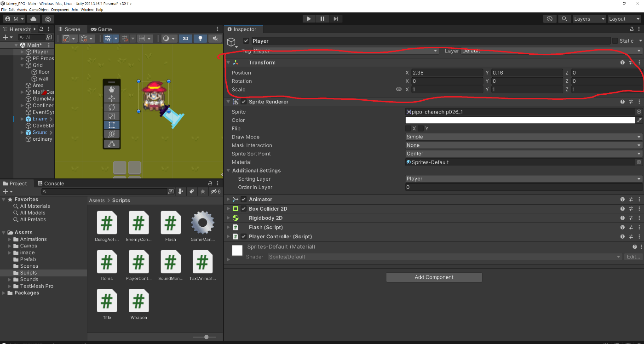The height and width of the screenshot is (344, 644).
Task: Open Unity cloud services icon
Action: click(x=33, y=19)
